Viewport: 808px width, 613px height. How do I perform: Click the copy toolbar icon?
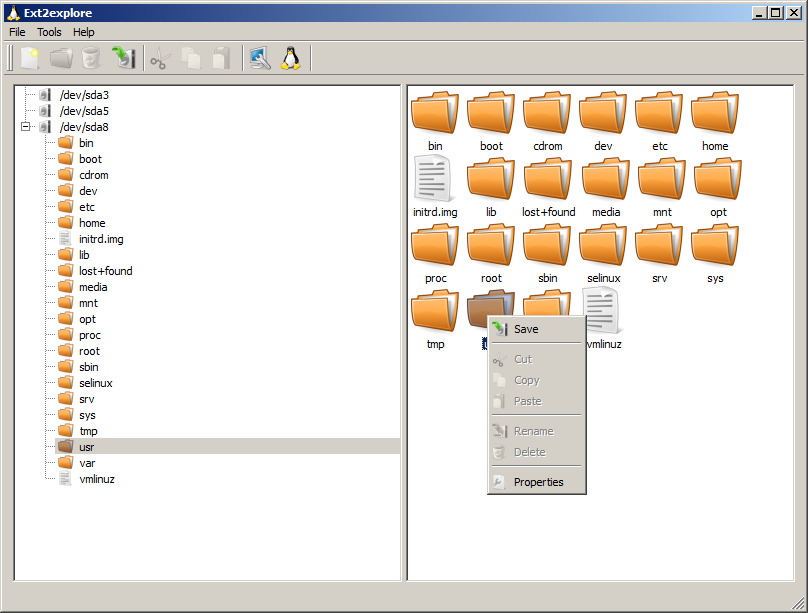click(191, 58)
